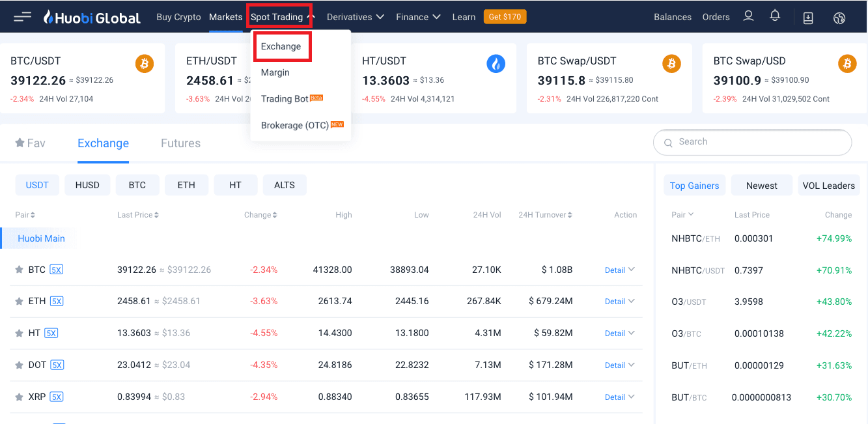Select the HUSD market filter
Viewport: 868px width, 424px height.
pyautogui.click(x=87, y=185)
